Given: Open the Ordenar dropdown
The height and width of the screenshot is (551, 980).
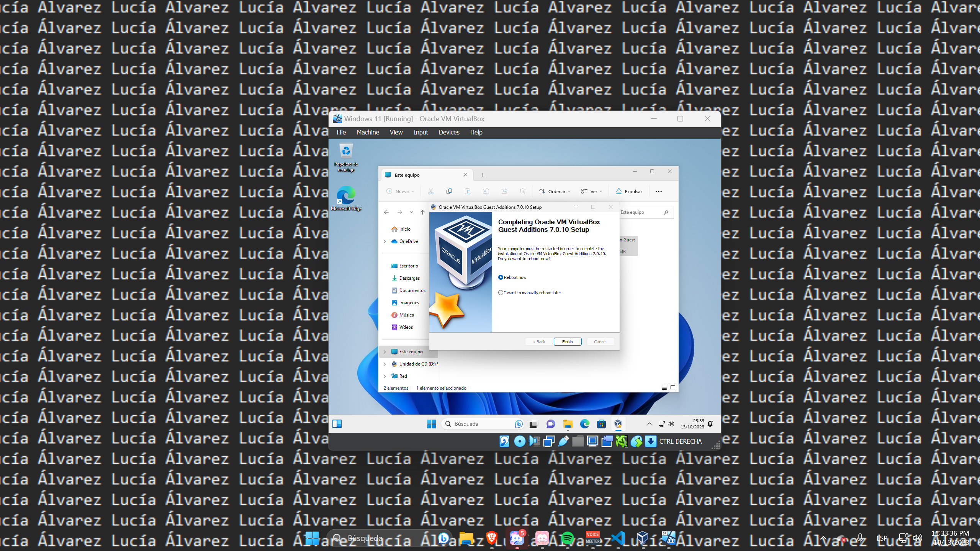Looking at the screenshot, I should (554, 191).
